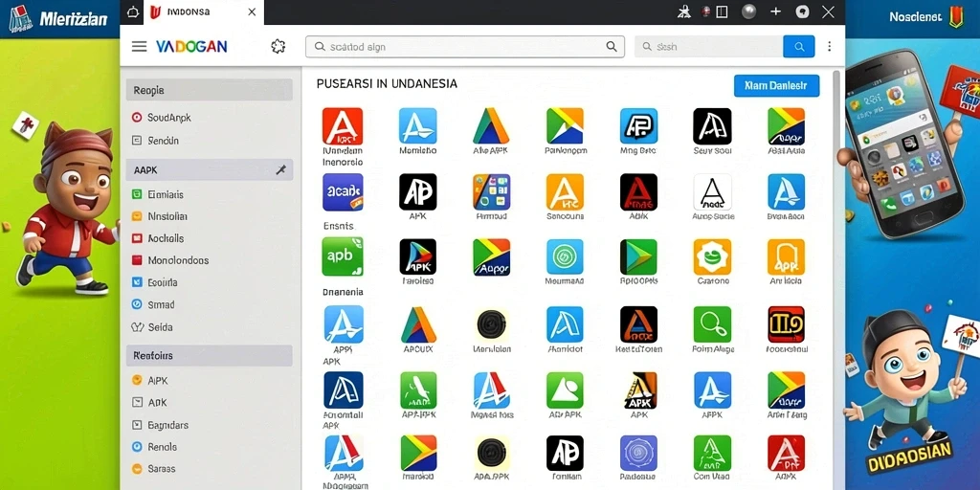Expand the Reofoirs sidebar section

coord(210,356)
